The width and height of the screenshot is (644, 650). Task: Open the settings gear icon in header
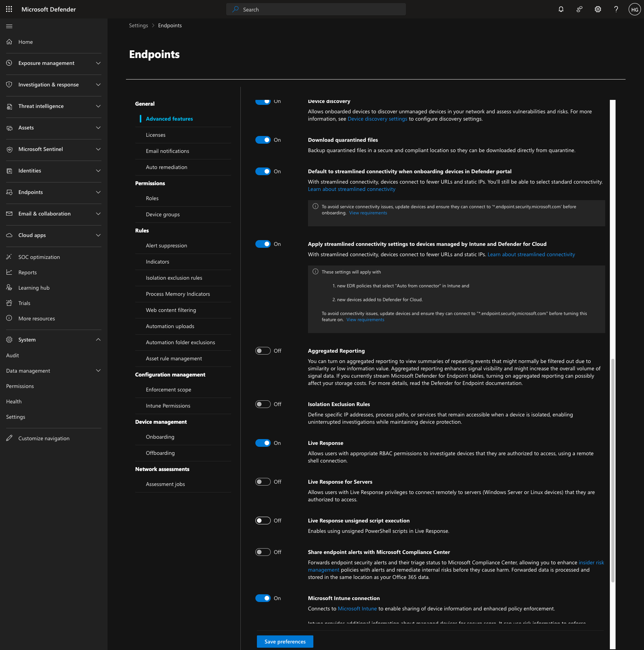click(598, 9)
